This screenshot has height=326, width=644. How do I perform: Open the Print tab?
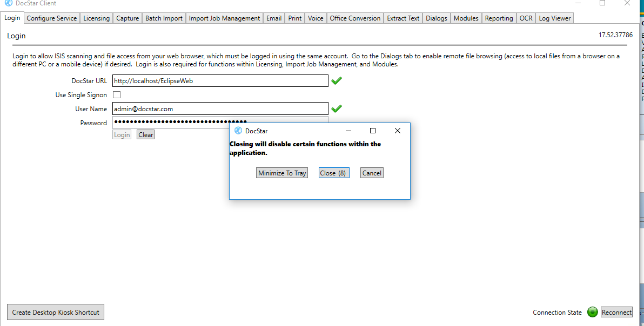(295, 18)
